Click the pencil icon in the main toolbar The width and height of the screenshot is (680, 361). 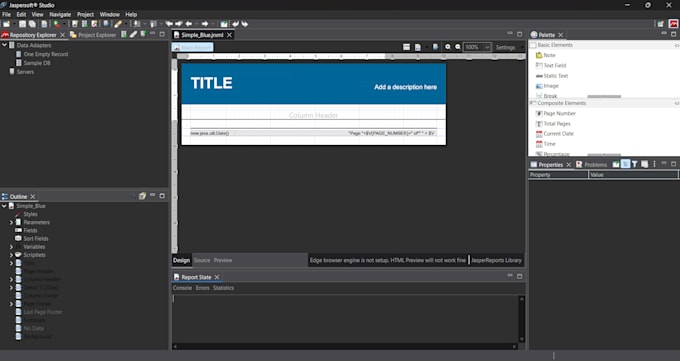(x=118, y=24)
